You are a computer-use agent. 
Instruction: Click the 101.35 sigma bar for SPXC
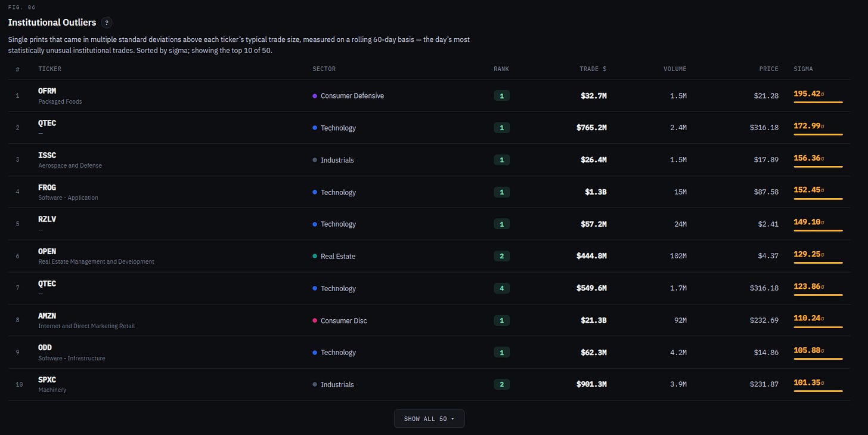(x=818, y=391)
